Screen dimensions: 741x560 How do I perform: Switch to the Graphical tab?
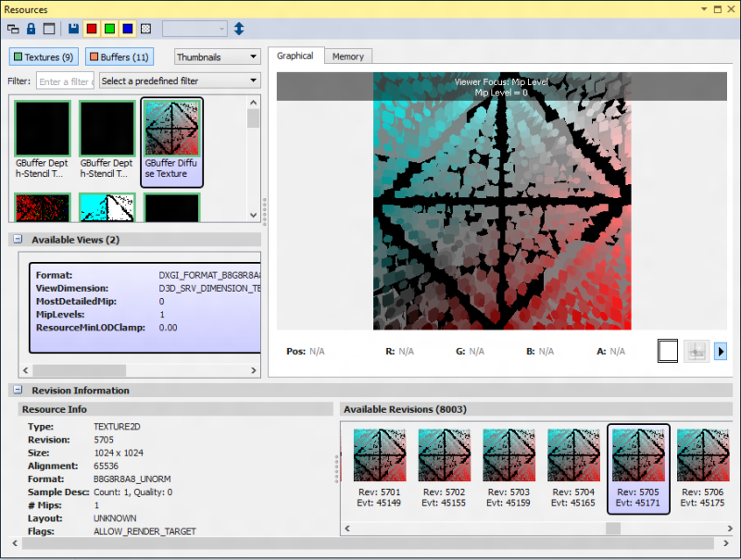coord(295,56)
